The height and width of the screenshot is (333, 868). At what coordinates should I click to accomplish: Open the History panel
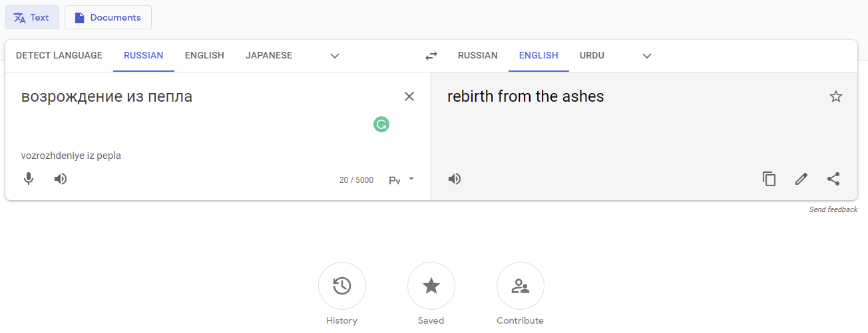click(x=342, y=286)
